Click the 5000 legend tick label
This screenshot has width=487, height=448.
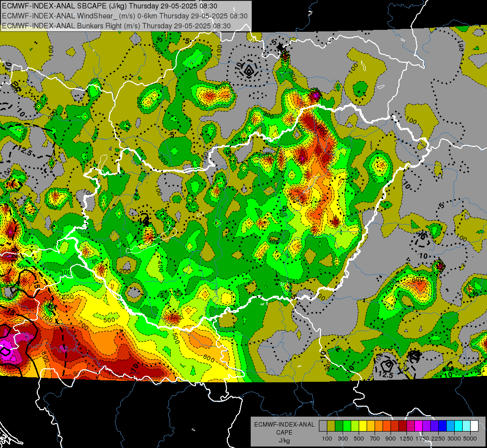(x=470, y=439)
